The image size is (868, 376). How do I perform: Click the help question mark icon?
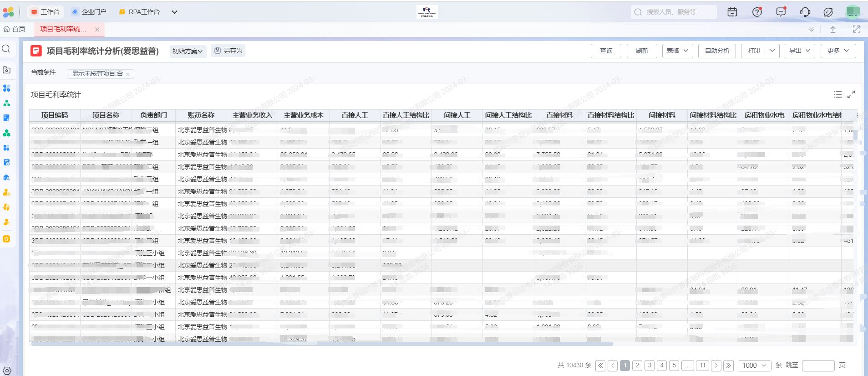pyautogui.click(x=756, y=12)
